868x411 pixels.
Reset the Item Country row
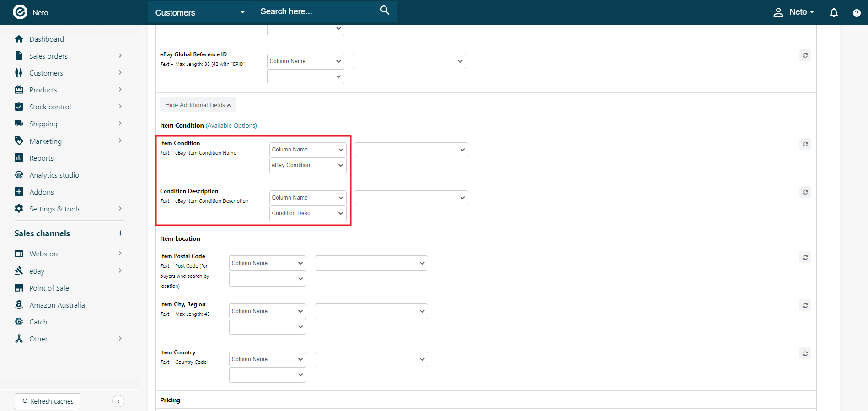[805, 354]
